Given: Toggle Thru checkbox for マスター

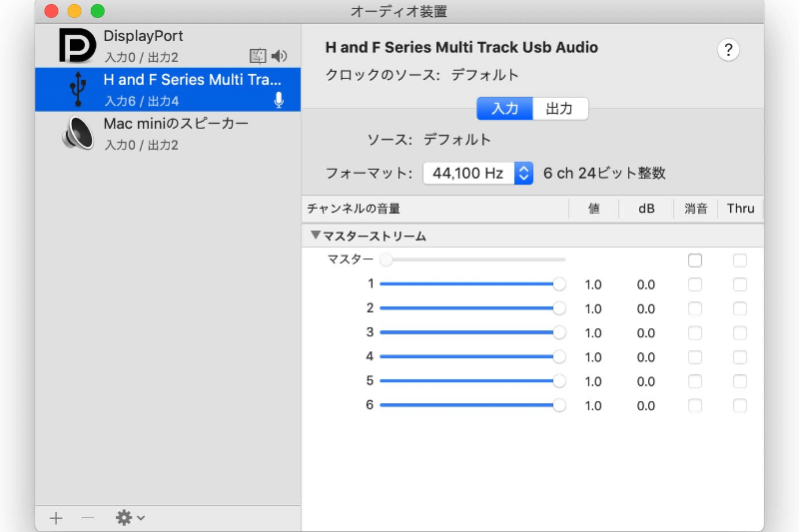Looking at the screenshot, I should pyautogui.click(x=740, y=261).
